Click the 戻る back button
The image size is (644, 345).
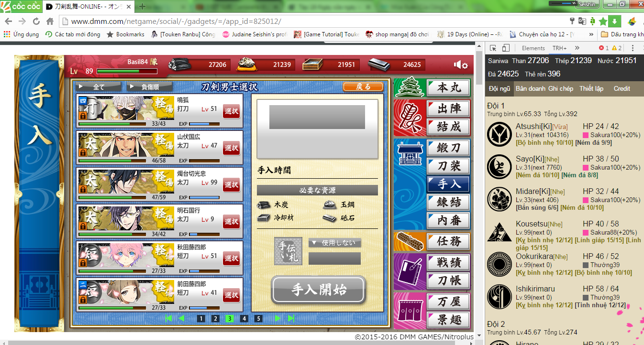363,86
